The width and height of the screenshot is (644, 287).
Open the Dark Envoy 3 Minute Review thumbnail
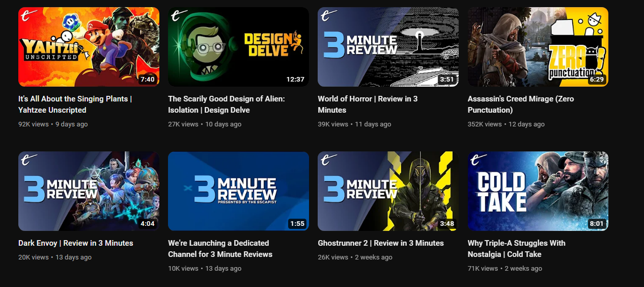(x=89, y=191)
